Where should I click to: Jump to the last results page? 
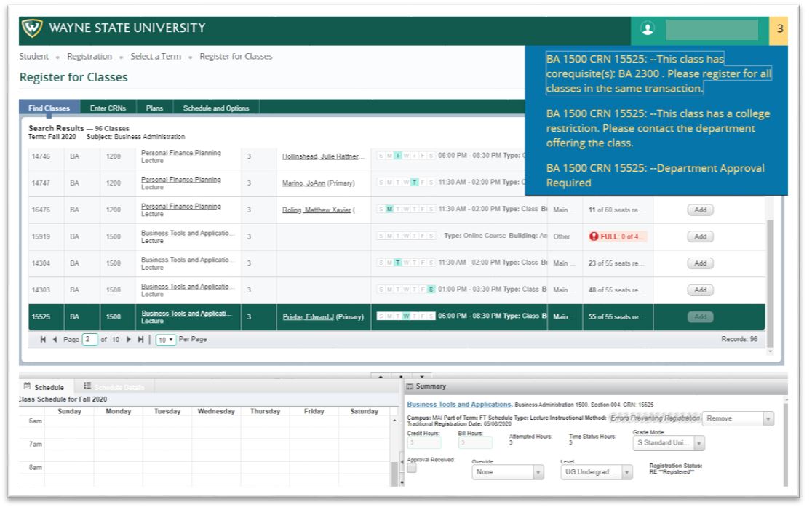[x=140, y=340]
